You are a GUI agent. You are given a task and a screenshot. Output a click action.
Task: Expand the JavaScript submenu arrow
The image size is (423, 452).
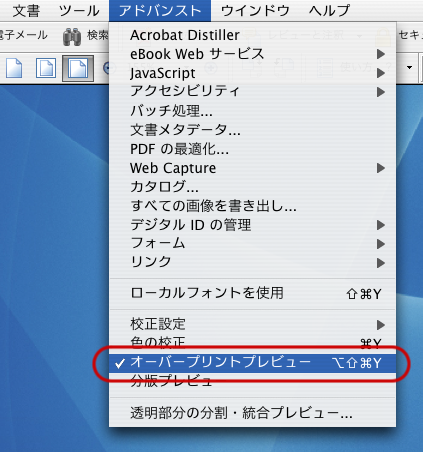coord(381,73)
